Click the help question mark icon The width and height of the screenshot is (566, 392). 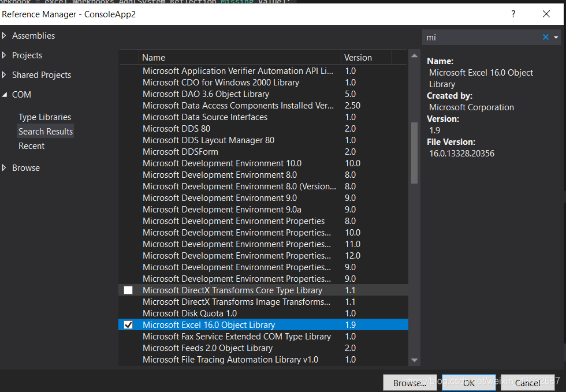coord(513,14)
